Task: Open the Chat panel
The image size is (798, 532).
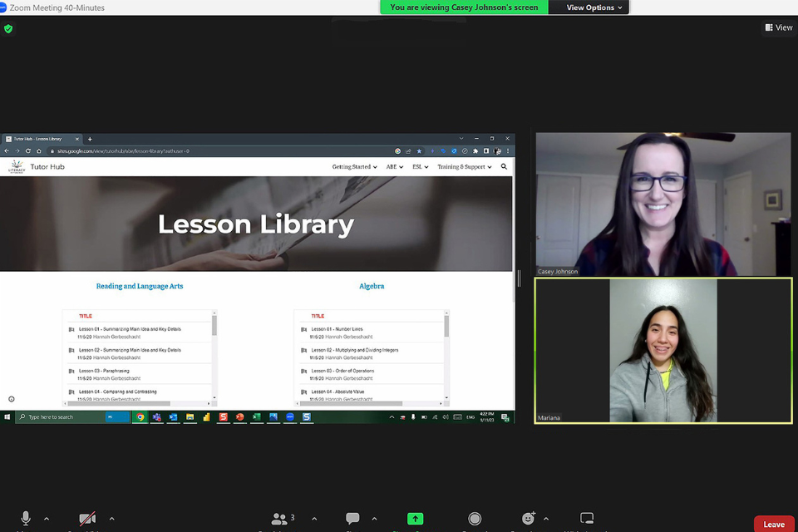Action: pyautogui.click(x=352, y=519)
